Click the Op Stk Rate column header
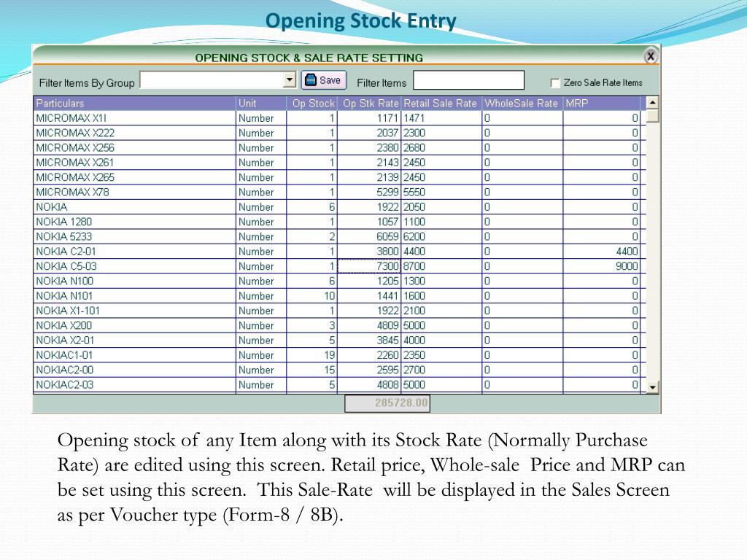Viewport: 747px width, 560px height. pyautogui.click(x=369, y=104)
